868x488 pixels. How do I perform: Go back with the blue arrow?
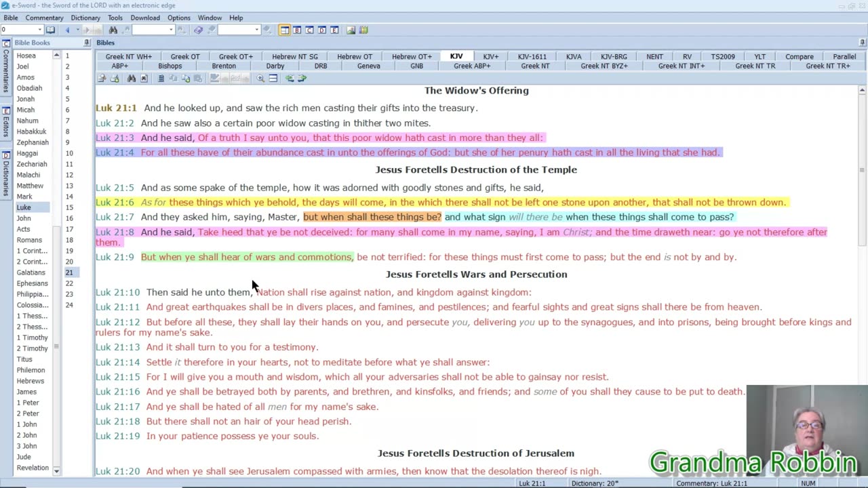point(67,30)
